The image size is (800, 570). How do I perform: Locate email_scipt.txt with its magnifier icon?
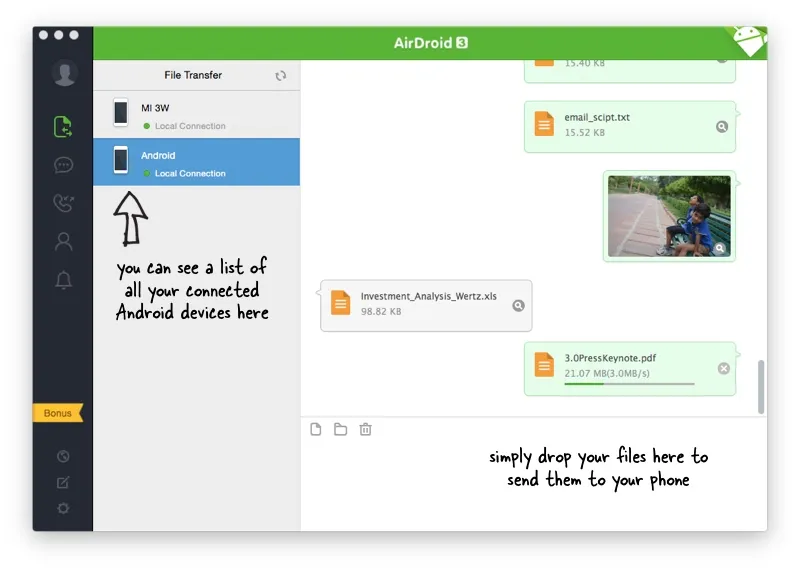[721, 127]
